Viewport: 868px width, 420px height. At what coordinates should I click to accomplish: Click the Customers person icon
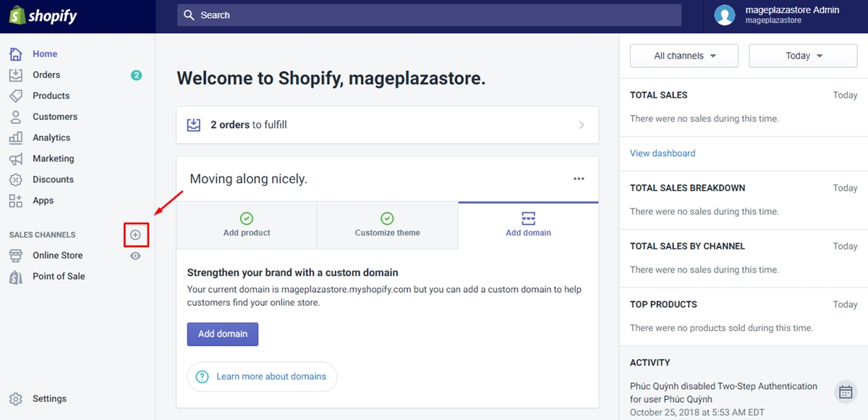[x=16, y=116]
